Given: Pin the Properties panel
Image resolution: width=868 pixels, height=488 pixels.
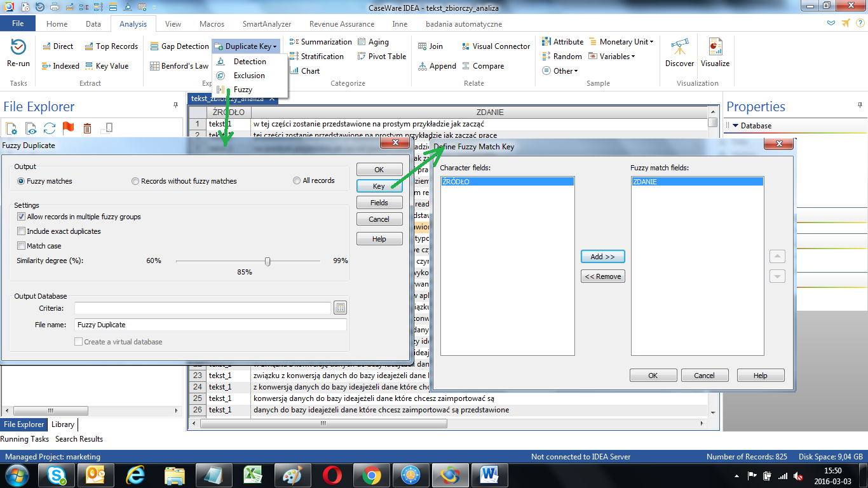Looking at the screenshot, I should click(x=860, y=105).
